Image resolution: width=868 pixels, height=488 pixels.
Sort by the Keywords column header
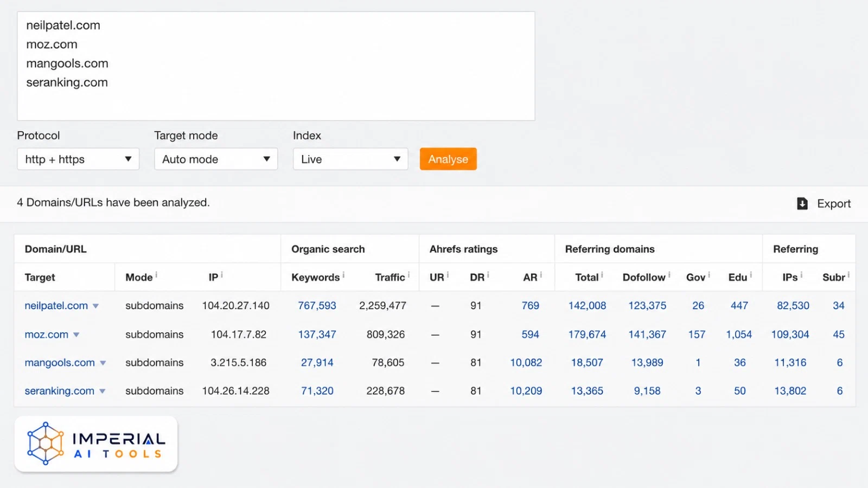tap(315, 277)
